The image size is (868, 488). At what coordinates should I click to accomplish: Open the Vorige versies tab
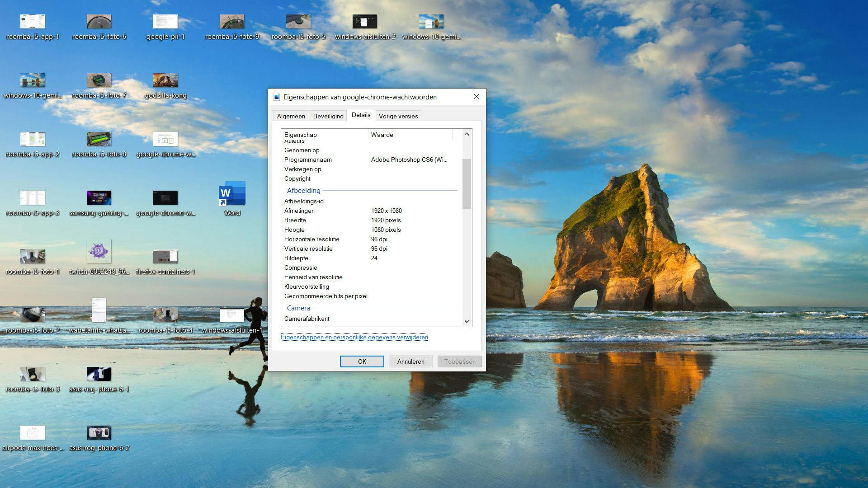pyautogui.click(x=398, y=116)
